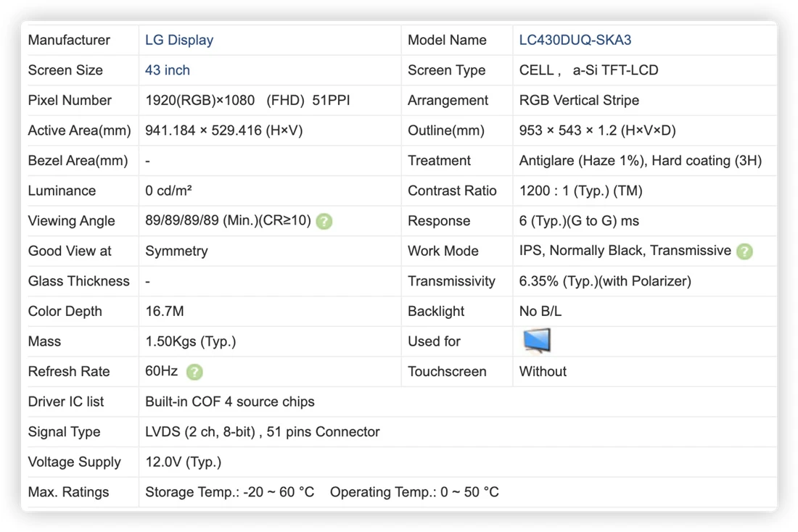Click the Luminance label
798x532 pixels.
[62, 191]
